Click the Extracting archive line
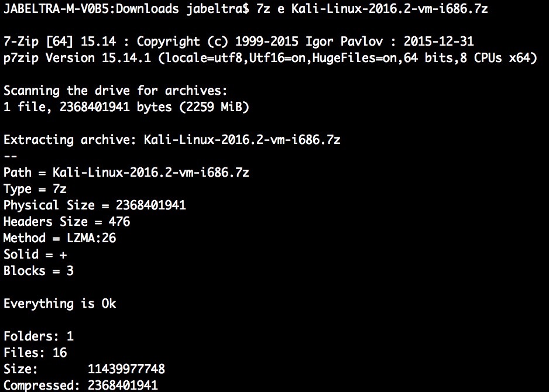This screenshot has width=549, height=392. 172,140
